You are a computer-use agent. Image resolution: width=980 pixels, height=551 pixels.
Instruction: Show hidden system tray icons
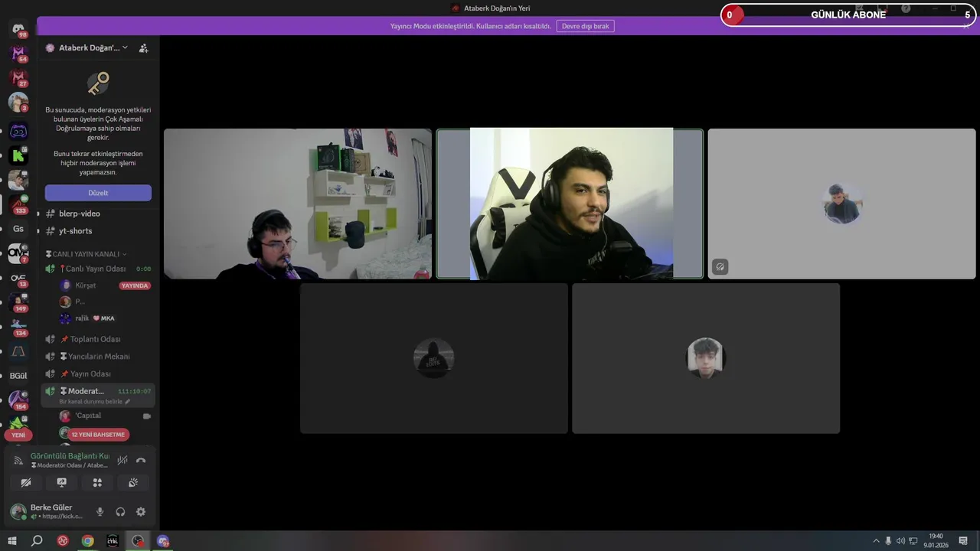pos(877,541)
